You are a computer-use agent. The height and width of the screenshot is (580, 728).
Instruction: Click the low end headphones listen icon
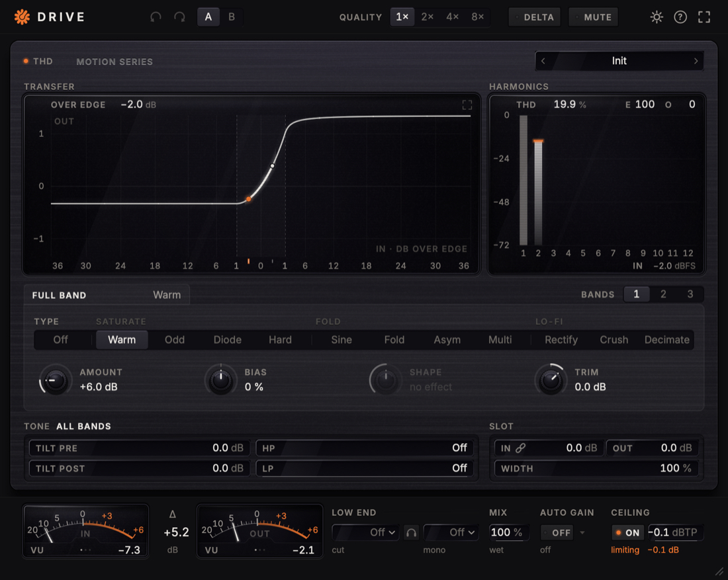412,532
